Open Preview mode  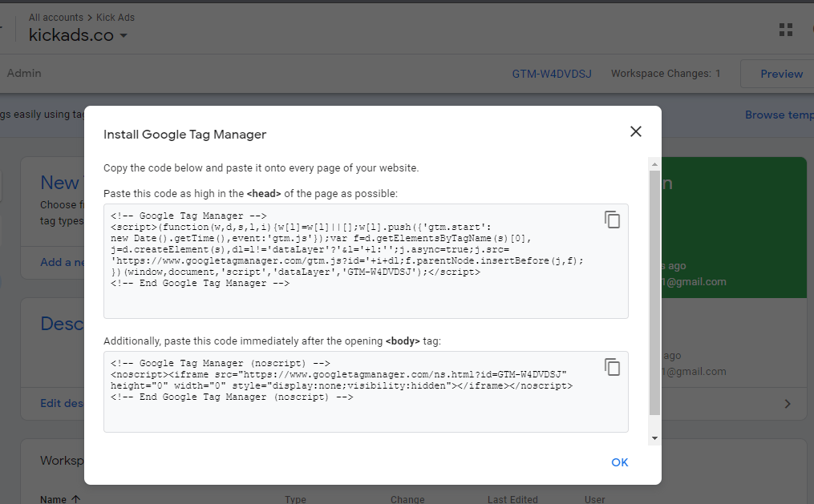point(781,74)
